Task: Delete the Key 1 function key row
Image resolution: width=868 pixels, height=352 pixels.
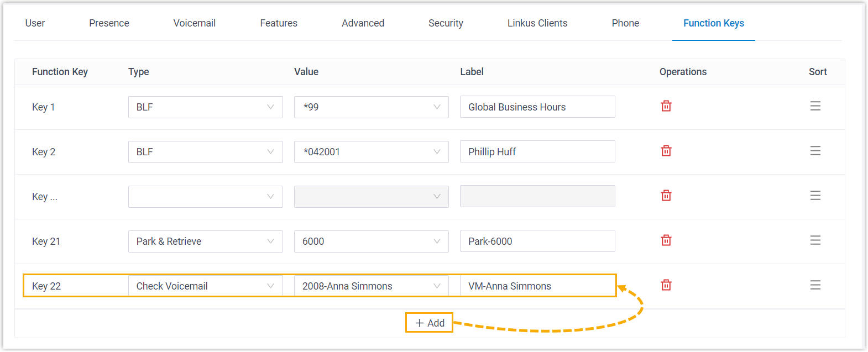Action: pos(666,106)
